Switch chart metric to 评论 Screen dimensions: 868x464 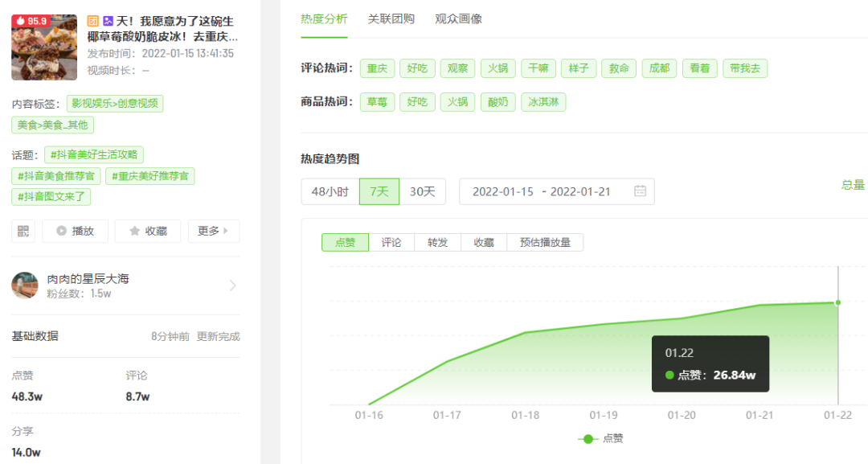pos(391,242)
